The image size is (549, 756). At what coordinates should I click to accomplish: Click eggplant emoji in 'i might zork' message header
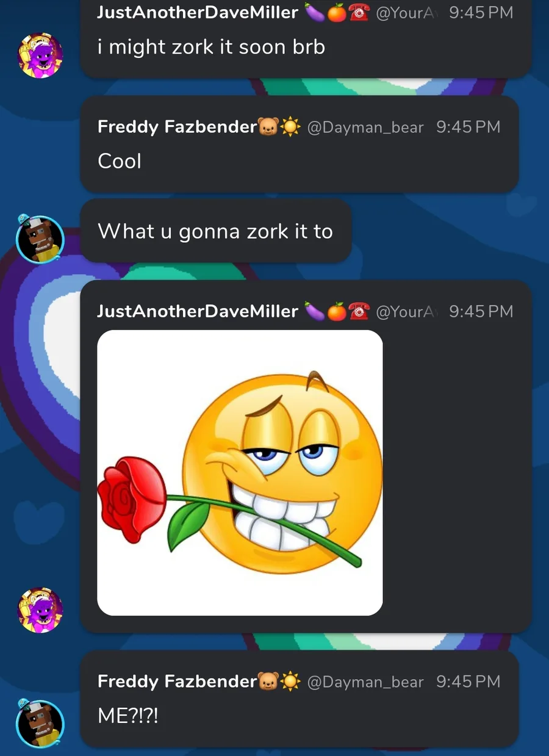(x=314, y=12)
